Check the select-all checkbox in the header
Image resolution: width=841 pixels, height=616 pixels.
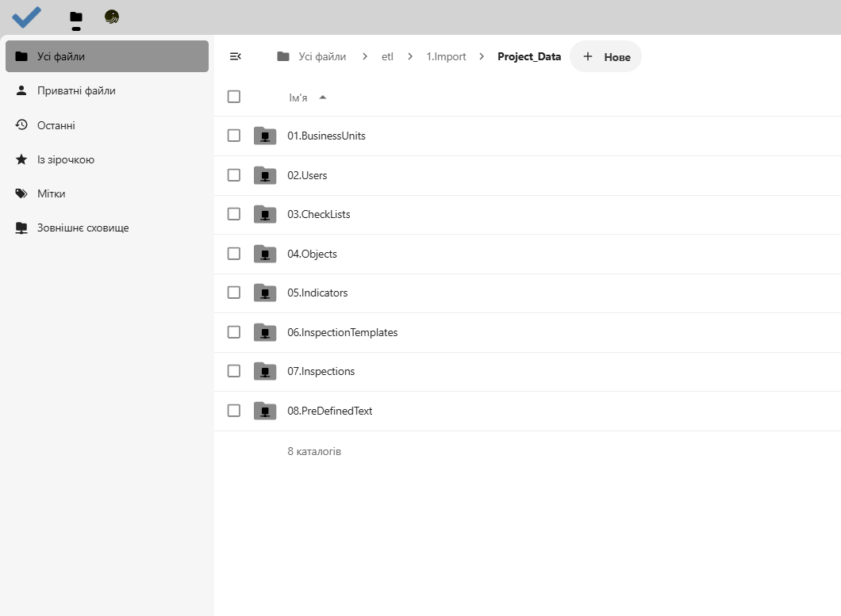[234, 96]
